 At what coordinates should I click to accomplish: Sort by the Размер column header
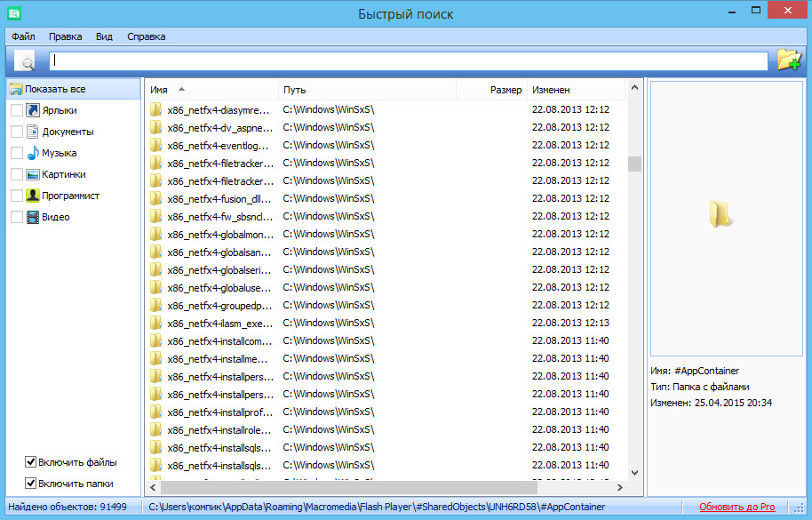491,90
